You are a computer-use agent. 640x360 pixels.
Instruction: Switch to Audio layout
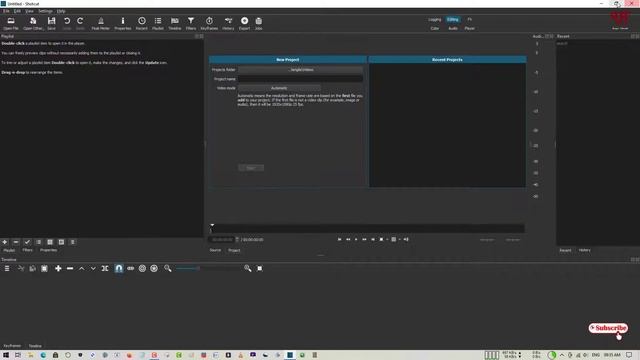[453, 29]
